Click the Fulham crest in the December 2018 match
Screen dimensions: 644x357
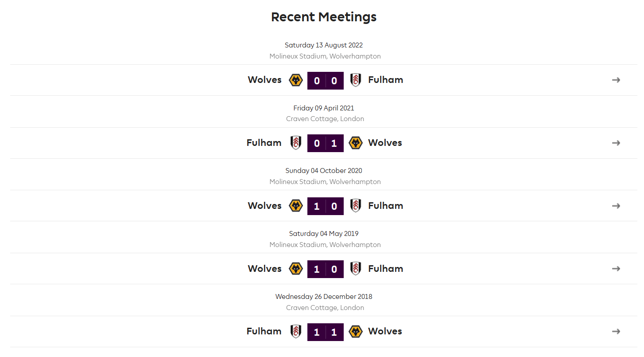(295, 332)
